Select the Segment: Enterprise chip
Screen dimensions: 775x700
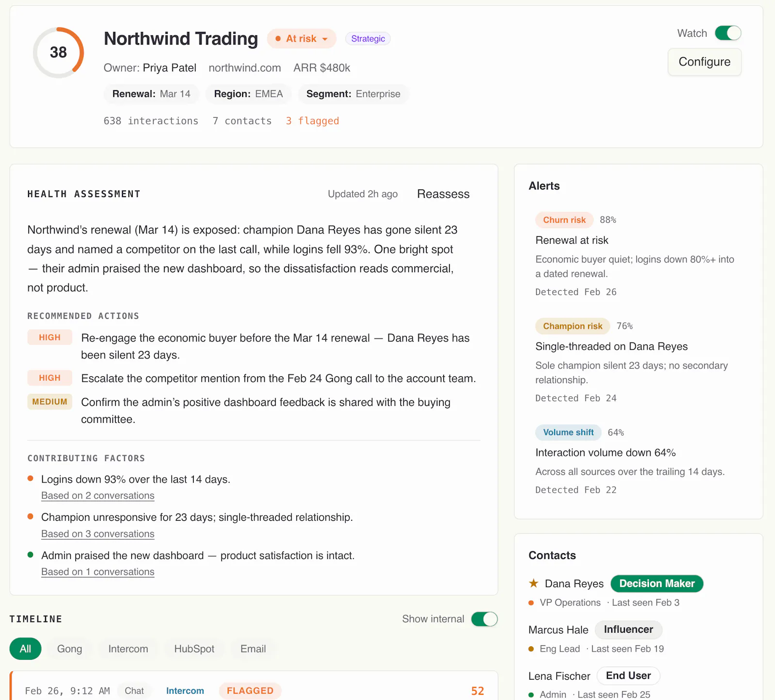(x=353, y=94)
